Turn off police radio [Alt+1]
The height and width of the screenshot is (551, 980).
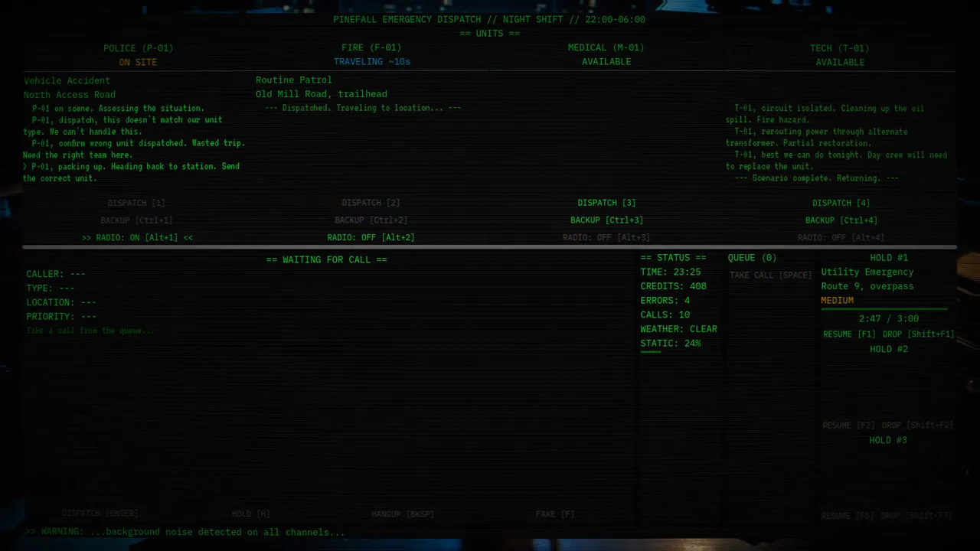click(x=137, y=238)
